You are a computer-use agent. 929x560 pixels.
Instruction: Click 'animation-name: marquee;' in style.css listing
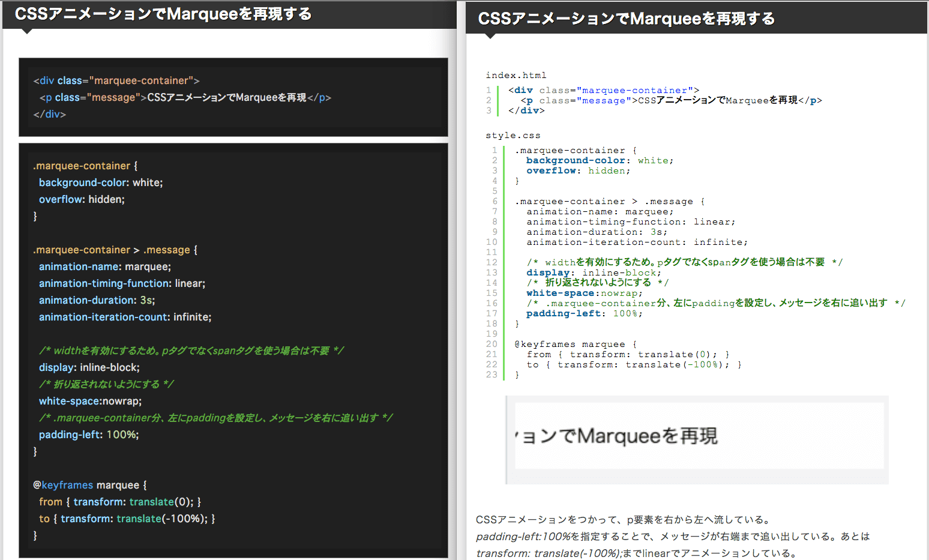tap(600, 211)
